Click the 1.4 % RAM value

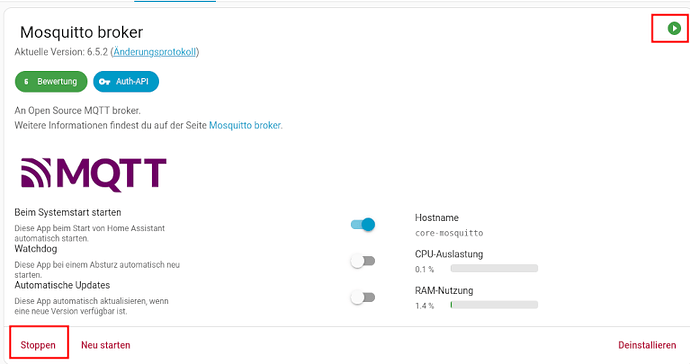(424, 305)
